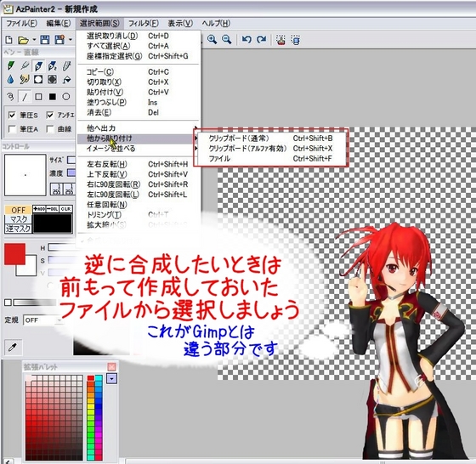The image size is (476, 464).
Task: Set mask mode to OFF
Action: tap(18, 210)
